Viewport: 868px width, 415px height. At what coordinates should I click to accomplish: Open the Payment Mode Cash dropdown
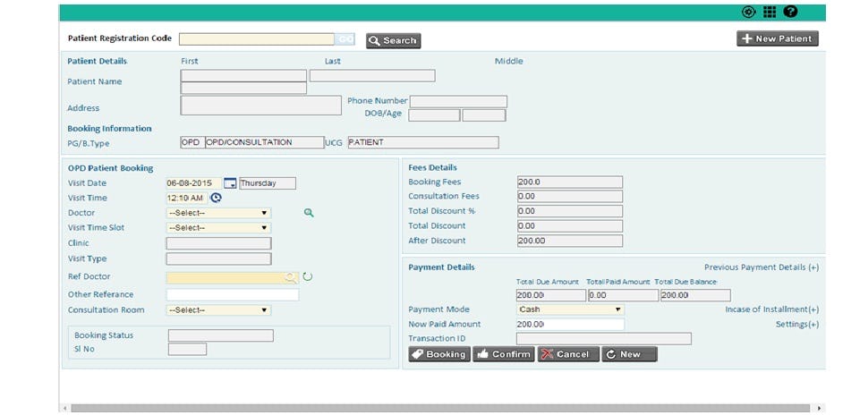(x=570, y=309)
